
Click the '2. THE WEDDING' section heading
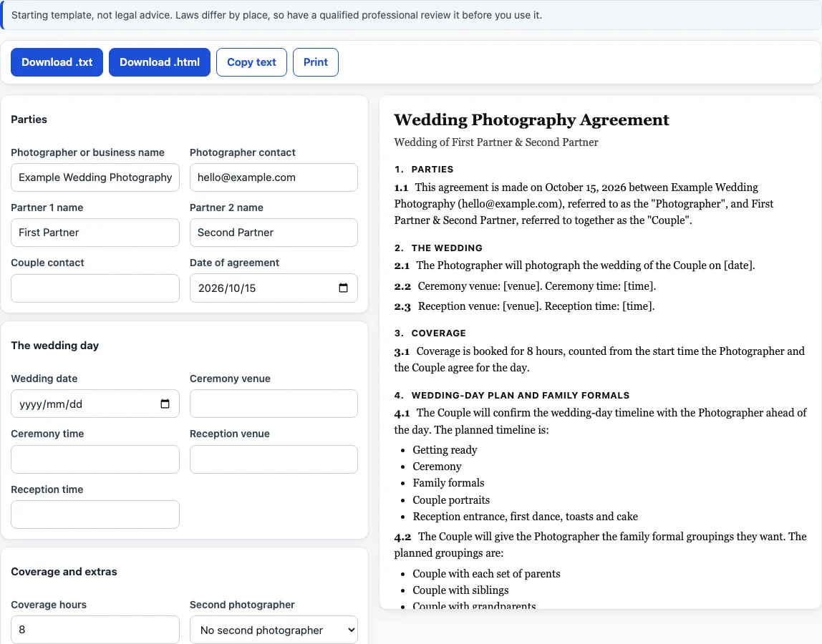point(438,248)
